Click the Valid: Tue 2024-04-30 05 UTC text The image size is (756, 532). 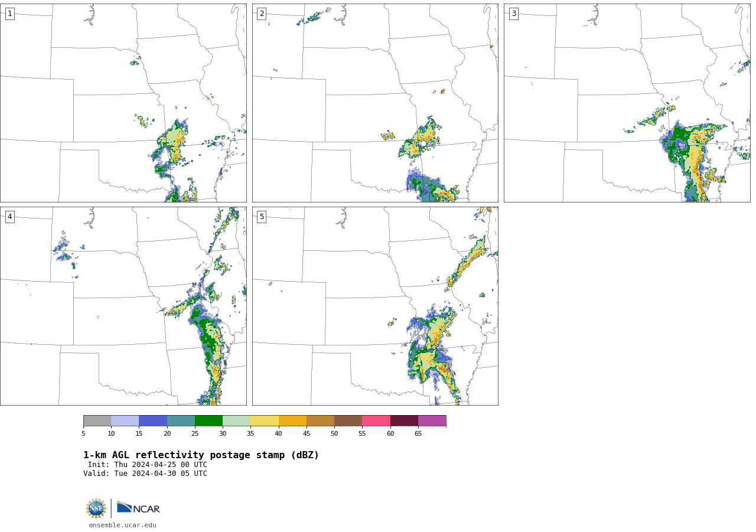point(145,474)
